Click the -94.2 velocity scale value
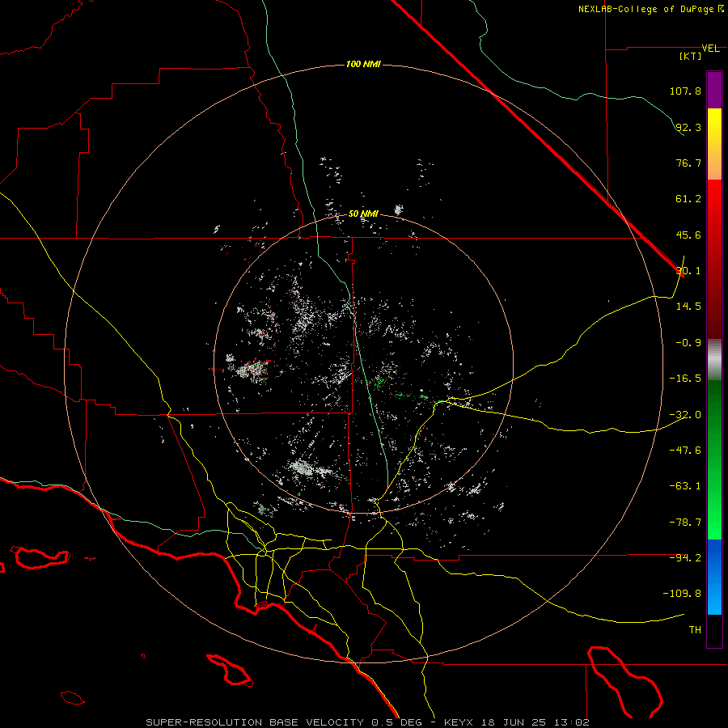This screenshot has height=728, width=728. (x=685, y=558)
